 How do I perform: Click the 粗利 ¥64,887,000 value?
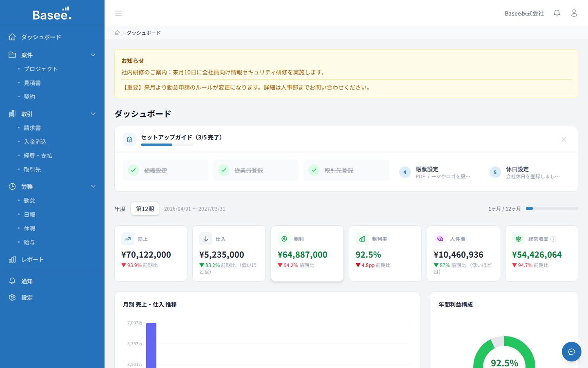[303, 254]
